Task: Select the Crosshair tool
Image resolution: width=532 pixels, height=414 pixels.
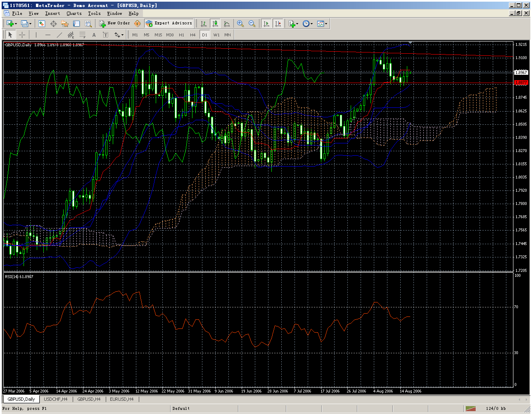Action: pos(22,35)
